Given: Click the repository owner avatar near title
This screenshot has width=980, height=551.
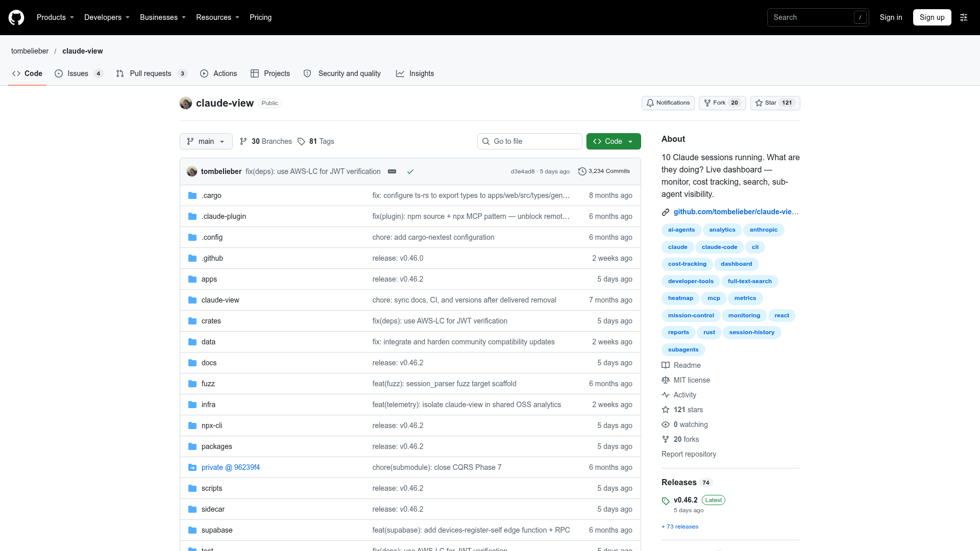Looking at the screenshot, I should 186,103.
